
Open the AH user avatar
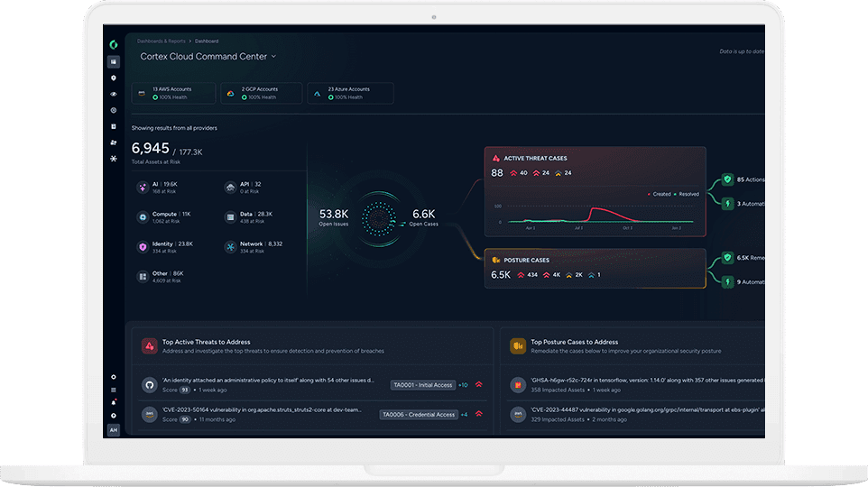click(x=114, y=430)
